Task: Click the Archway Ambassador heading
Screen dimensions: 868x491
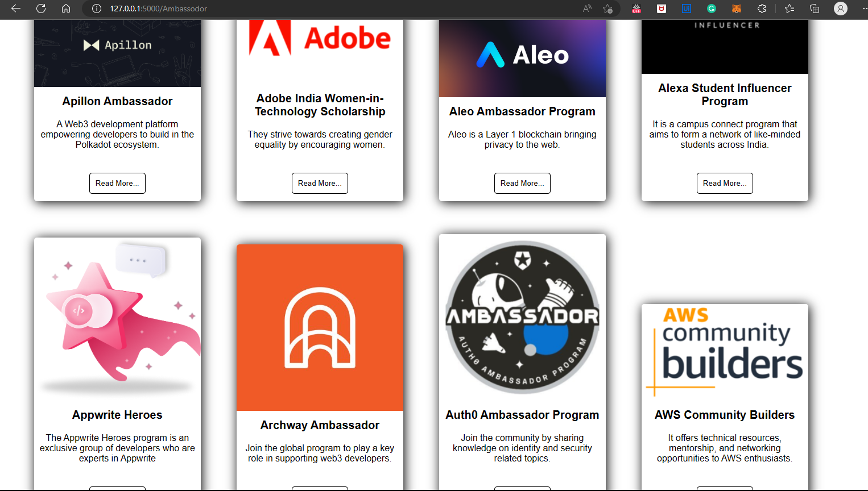Action: [x=320, y=425]
